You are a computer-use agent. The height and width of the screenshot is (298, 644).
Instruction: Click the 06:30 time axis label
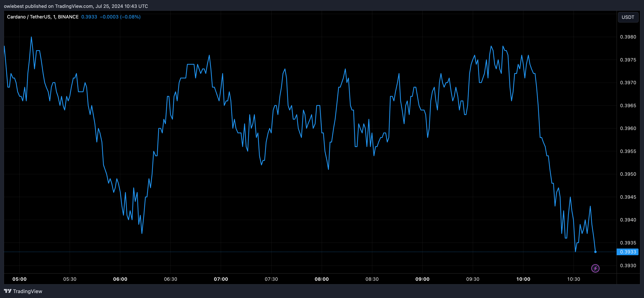(171, 279)
